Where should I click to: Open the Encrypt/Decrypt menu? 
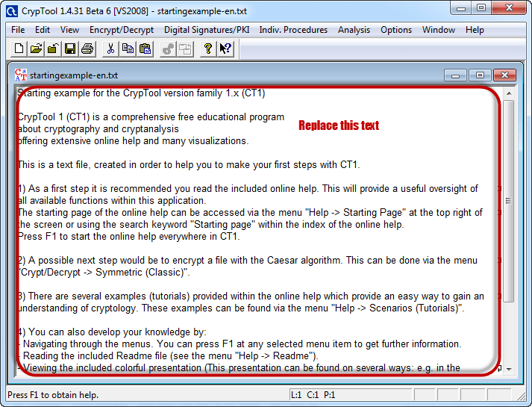pos(122,30)
